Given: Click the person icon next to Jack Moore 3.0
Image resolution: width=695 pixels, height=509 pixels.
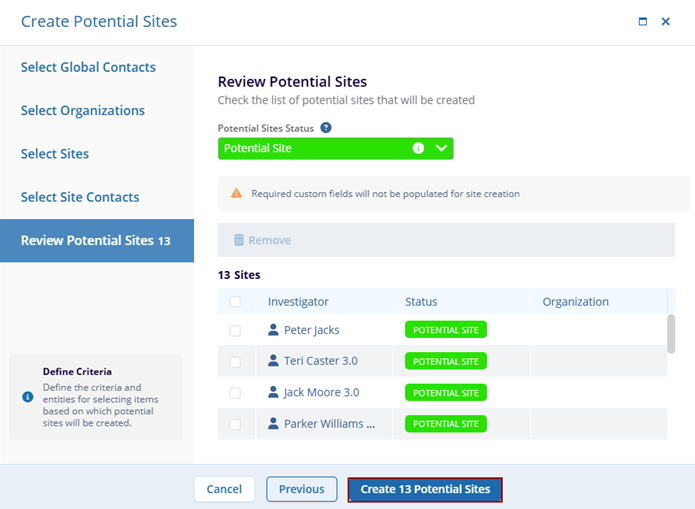Looking at the screenshot, I should tap(274, 392).
